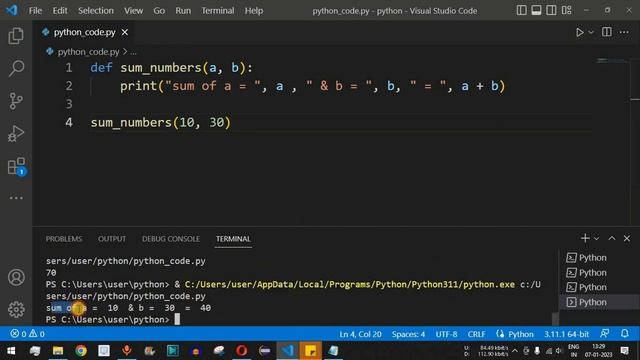Open the File menu

(35, 11)
